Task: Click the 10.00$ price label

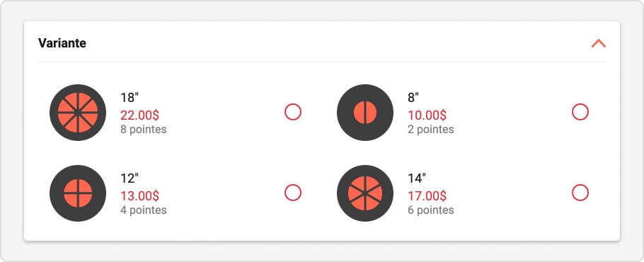Action: coord(427,115)
